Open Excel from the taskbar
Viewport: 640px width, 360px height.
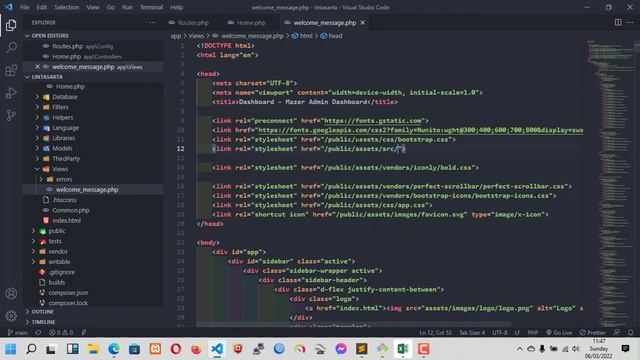[402, 349]
